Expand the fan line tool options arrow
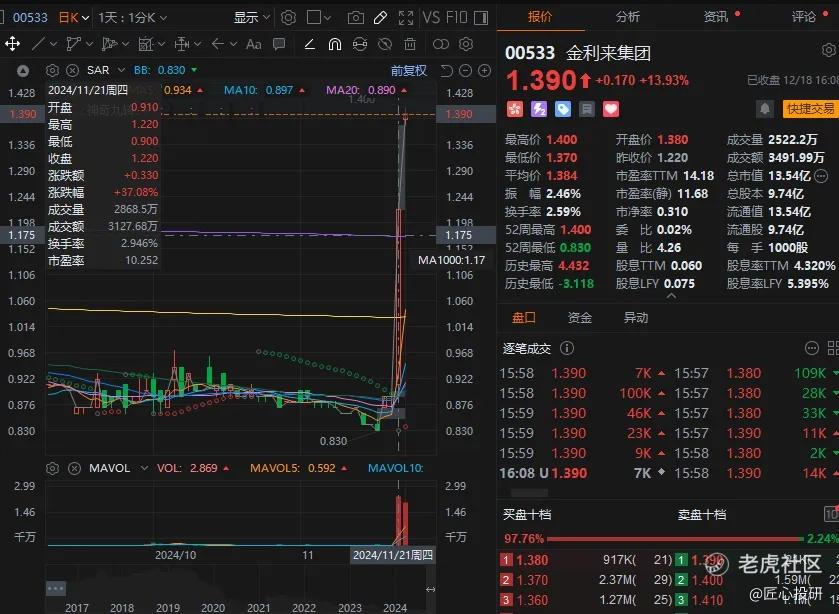The width and height of the screenshot is (839, 614). coord(126,44)
